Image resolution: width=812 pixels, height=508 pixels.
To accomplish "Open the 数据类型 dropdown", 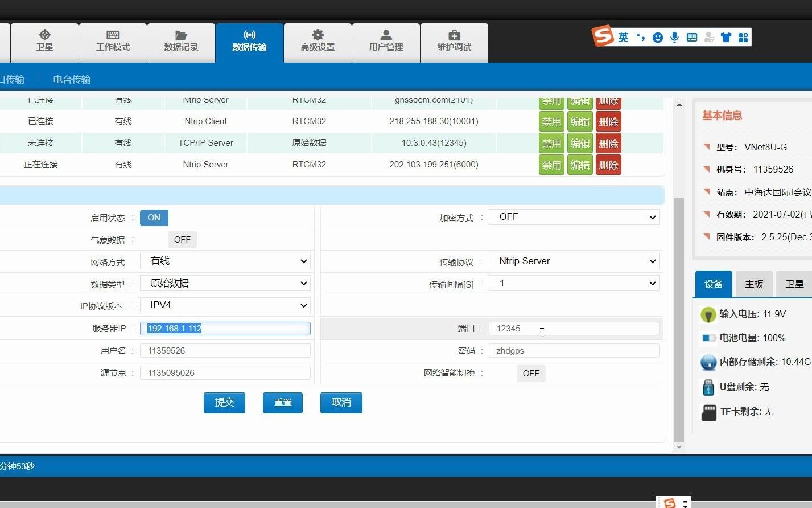I will pos(225,284).
